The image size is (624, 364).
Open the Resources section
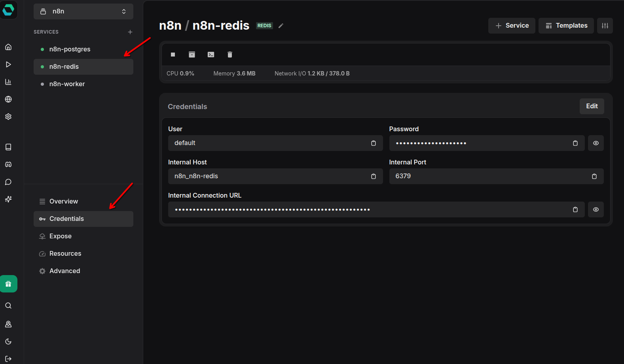coord(83,254)
